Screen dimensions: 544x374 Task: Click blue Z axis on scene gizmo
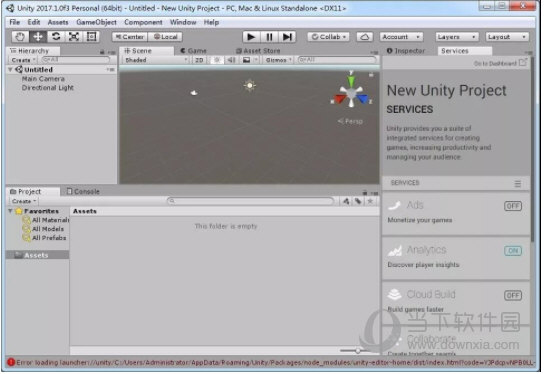pyautogui.click(x=364, y=99)
